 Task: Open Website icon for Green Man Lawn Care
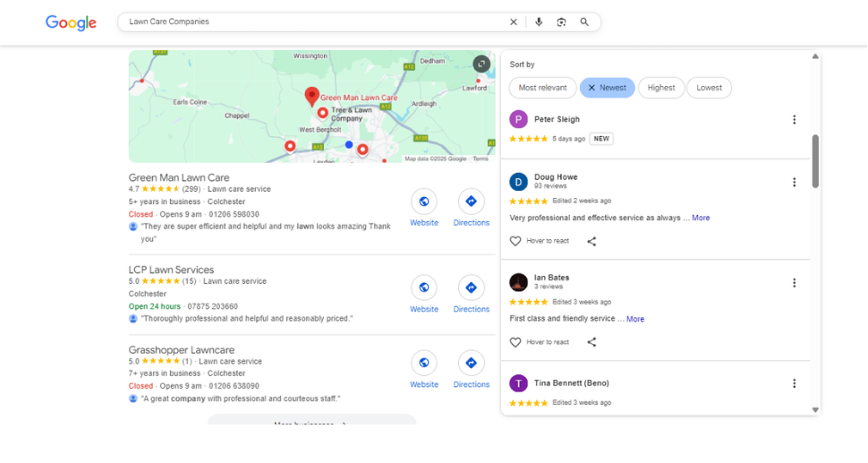pyautogui.click(x=424, y=201)
